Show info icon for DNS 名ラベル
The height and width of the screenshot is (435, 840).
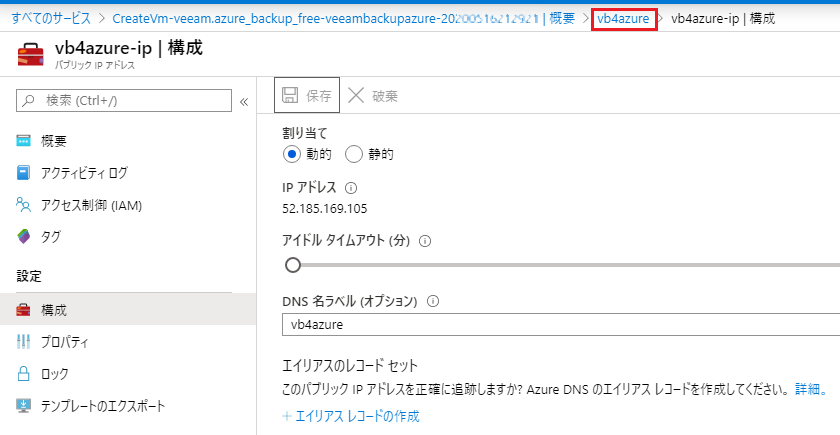point(433,302)
